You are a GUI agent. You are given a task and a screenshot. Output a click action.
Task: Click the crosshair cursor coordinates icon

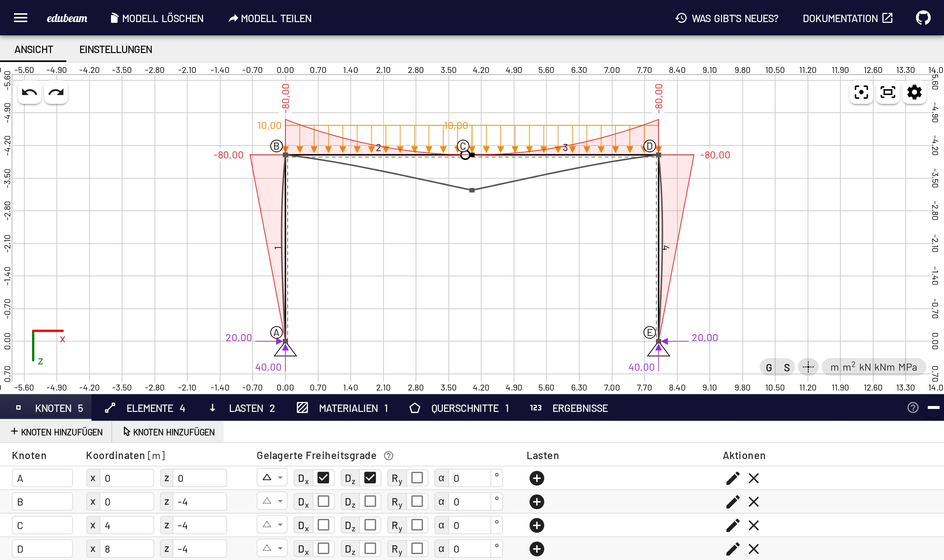point(808,367)
